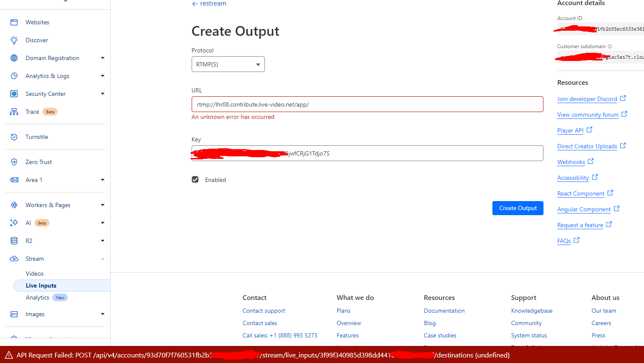The image size is (644, 363).
Task: Select the Turnstile icon
Action: [x=15, y=136]
